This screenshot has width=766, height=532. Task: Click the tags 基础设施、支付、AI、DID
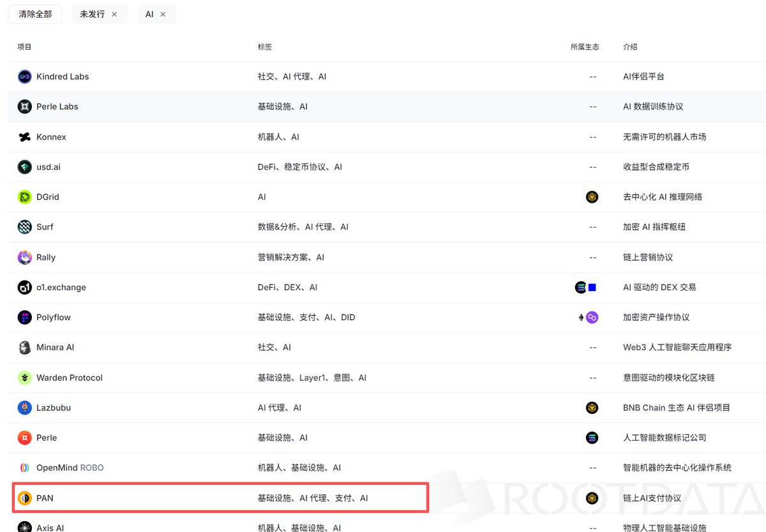pos(306,318)
